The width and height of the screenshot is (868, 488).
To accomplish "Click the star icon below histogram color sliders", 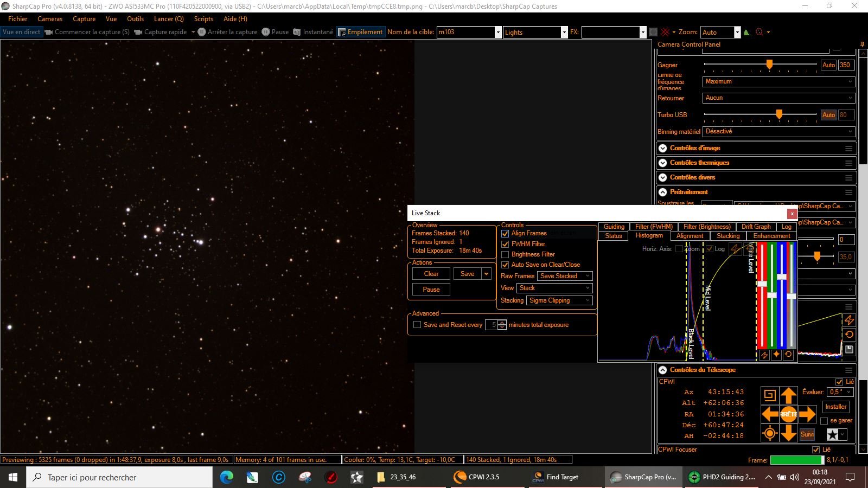I will coord(776,355).
